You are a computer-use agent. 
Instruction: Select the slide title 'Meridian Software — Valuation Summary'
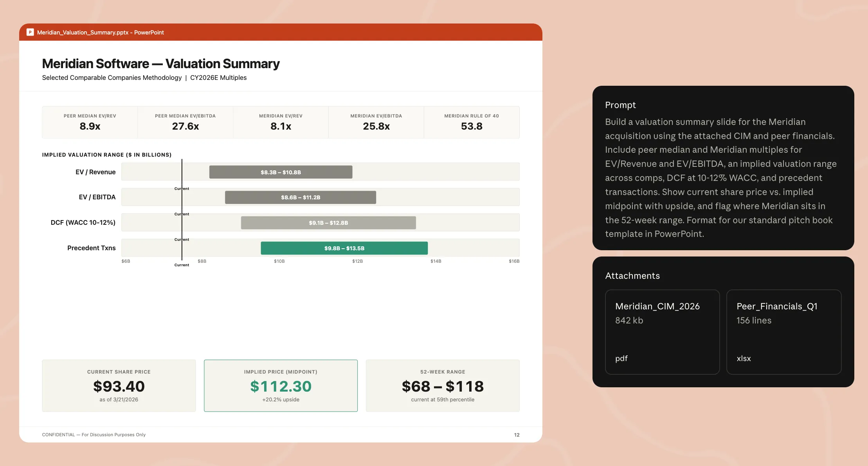(161, 63)
